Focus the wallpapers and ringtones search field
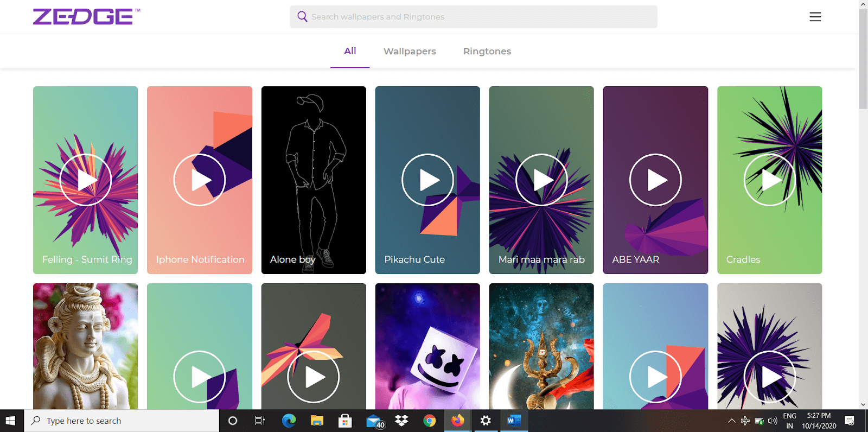 click(473, 17)
